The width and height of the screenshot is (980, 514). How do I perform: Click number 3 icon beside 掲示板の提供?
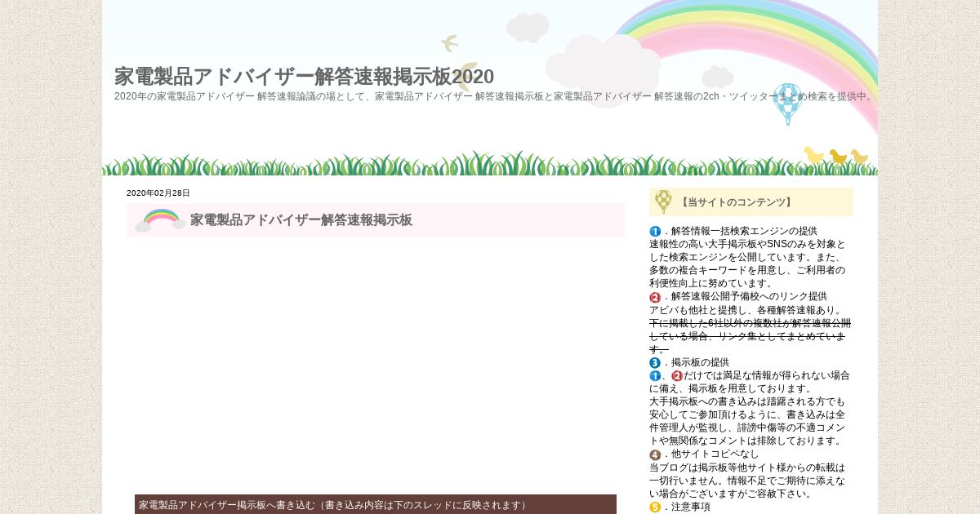tap(655, 363)
